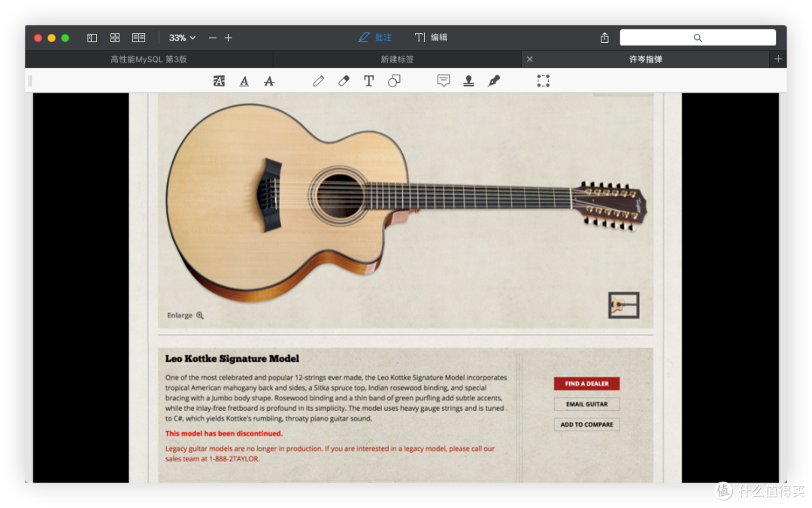Select the strikethrough text tool
Viewport: 812px width, 508px height.
pos(268,81)
